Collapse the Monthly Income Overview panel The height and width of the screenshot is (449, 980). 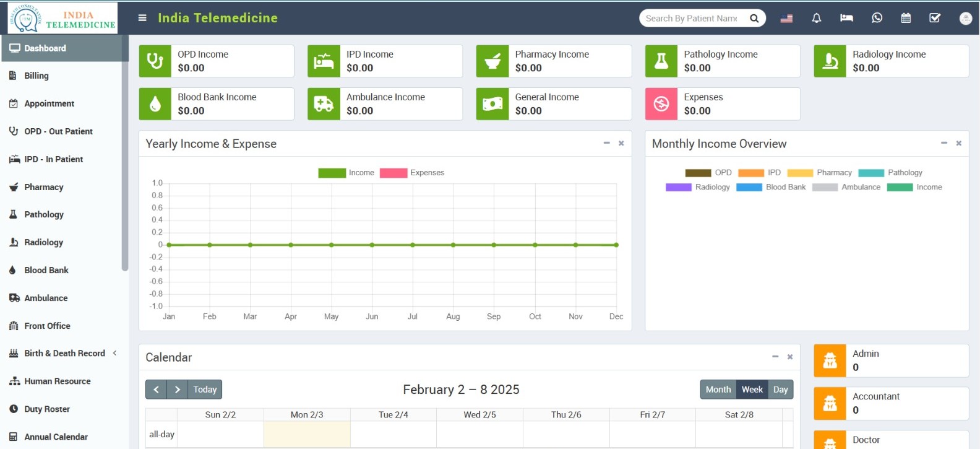(944, 143)
